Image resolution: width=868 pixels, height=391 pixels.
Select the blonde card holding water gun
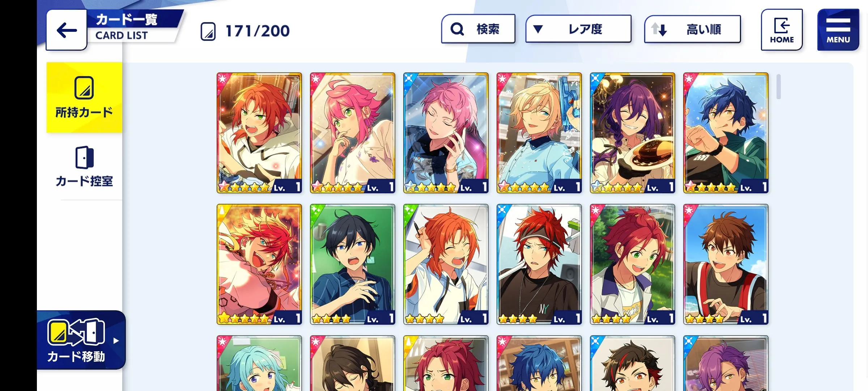(x=539, y=133)
